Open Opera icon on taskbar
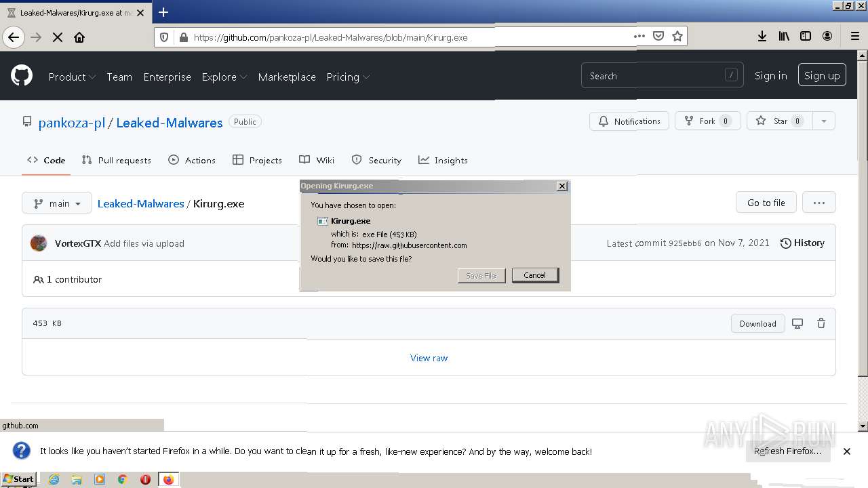 click(x=145, y=479)
